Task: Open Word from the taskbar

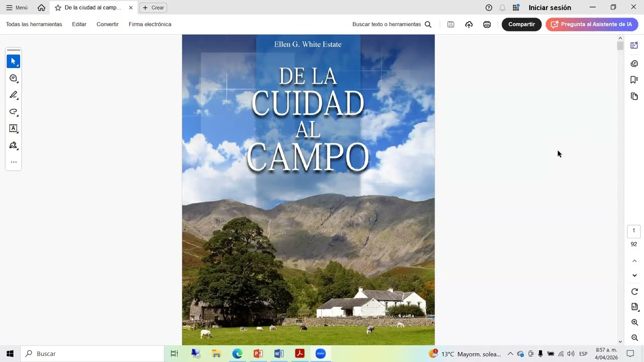Action: point(279,353)
